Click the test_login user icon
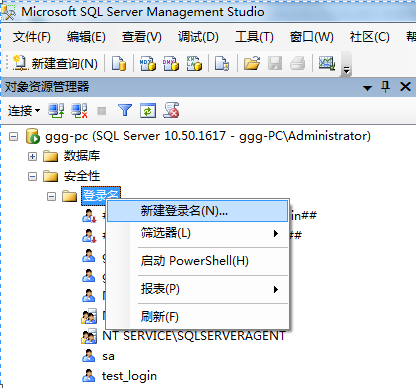Screen dimensions: 416x388 point(89,376)
